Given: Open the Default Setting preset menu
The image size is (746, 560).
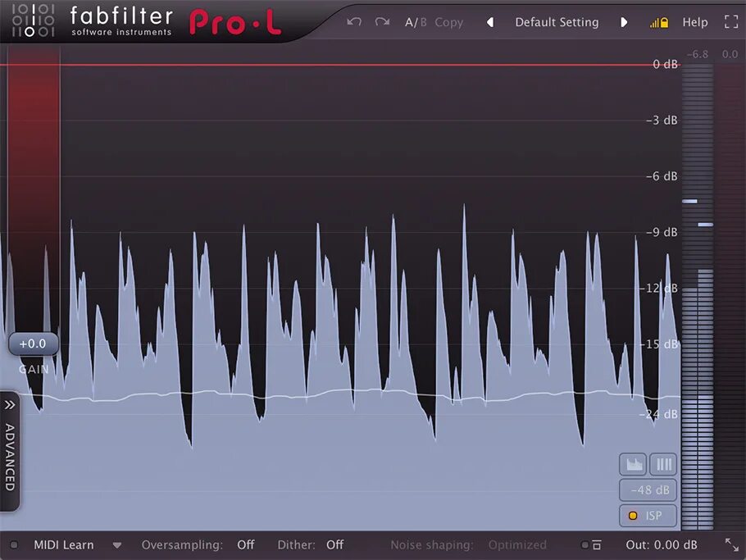Looking at the screenshot, I should tap(557, 22).
